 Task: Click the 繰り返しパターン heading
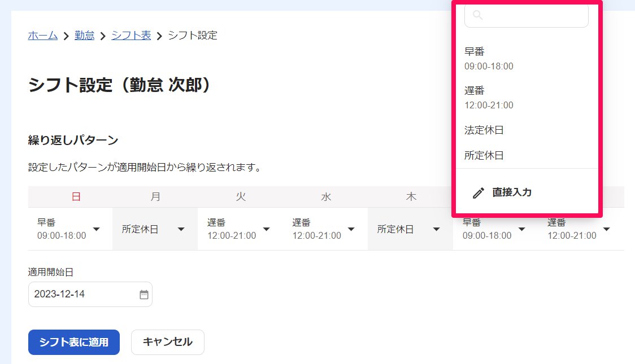(x=73, y=141)
